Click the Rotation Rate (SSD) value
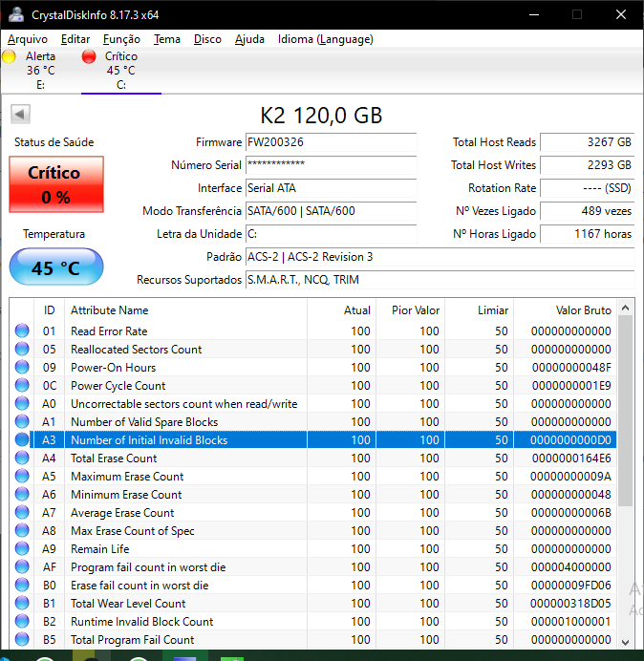The image size is (644, 661). coord(587,188)
